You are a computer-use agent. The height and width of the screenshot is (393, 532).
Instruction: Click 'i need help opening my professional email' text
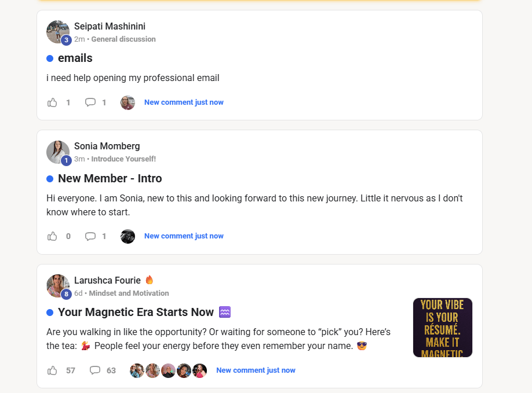point(133,78)
